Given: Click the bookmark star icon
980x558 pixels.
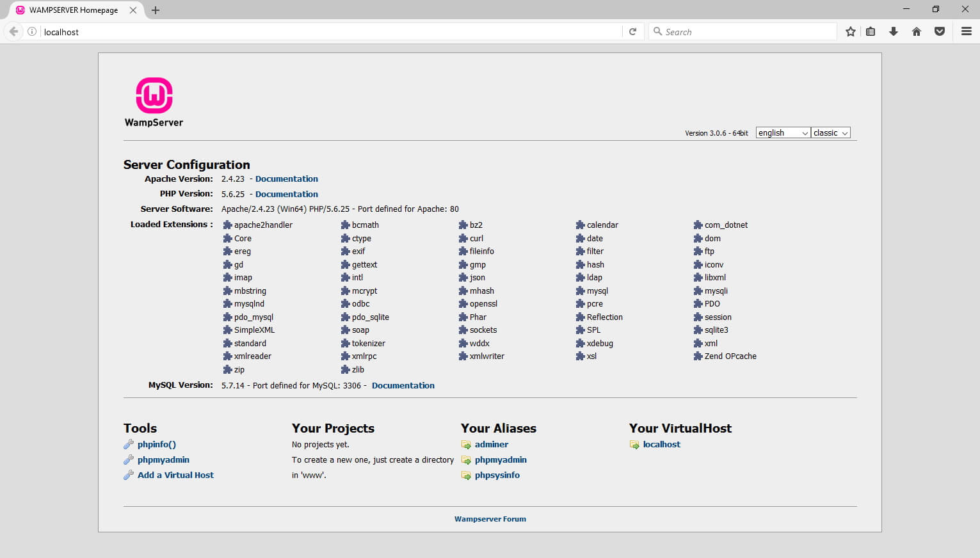Looking at the screenshot, I should (x=850, y=31).
